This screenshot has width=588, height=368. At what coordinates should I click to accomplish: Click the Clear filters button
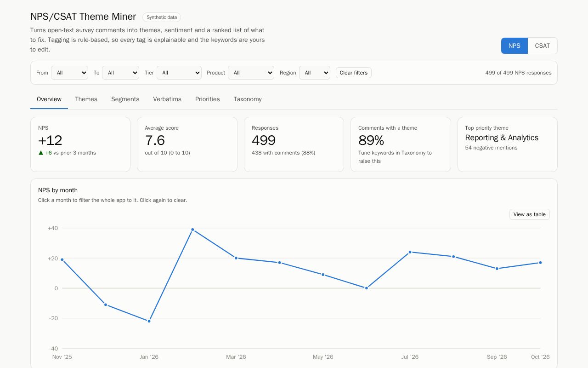(354, 73)
